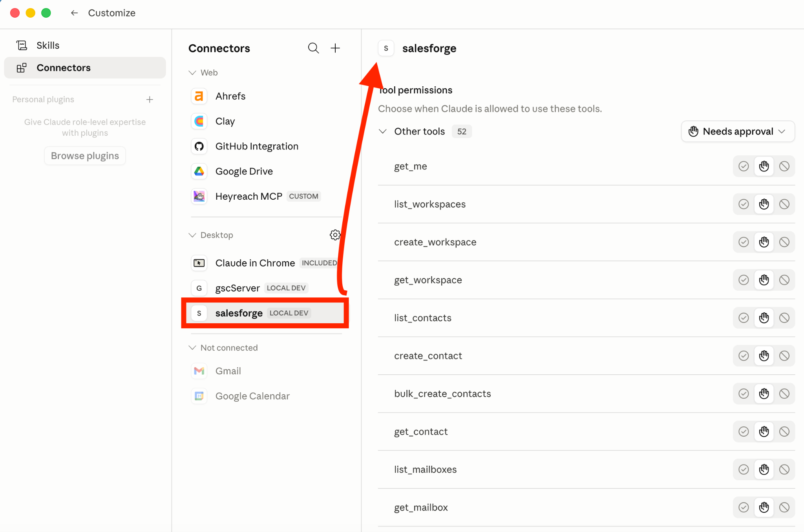Viewport: 804px width, 532px height.
Task: Click the create_workspace tool name
Action: tap(435, 242)
